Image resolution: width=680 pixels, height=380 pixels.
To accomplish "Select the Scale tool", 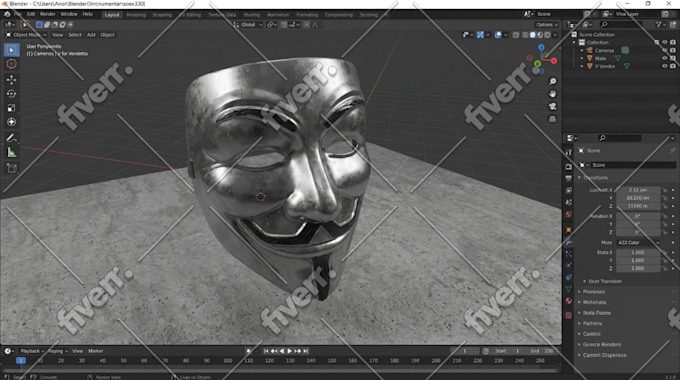I will click(12, 108).
